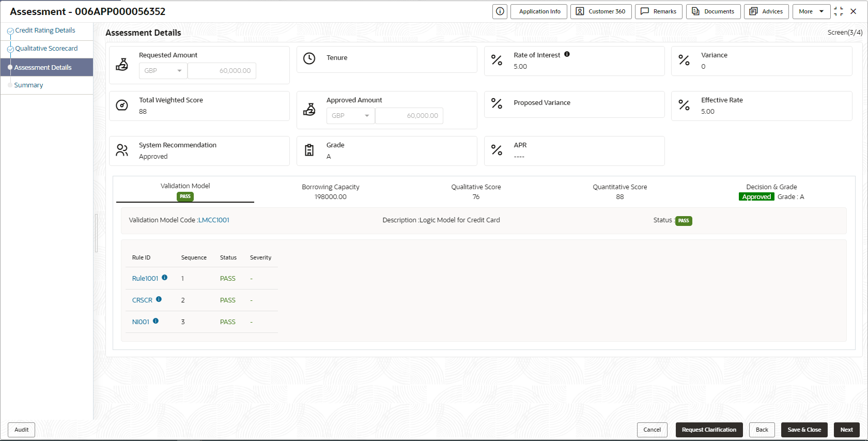Image resolution: width=868 pixels, height=441 pixels.
Task: Open Advices
Action: tap(766, 11)
